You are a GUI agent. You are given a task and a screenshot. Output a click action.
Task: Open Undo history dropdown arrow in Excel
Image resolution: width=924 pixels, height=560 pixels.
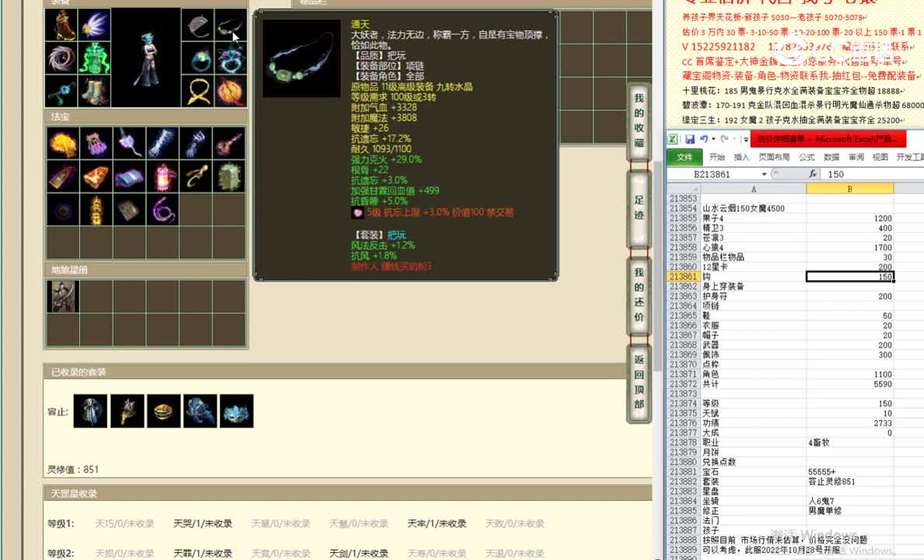coord(713,139)
